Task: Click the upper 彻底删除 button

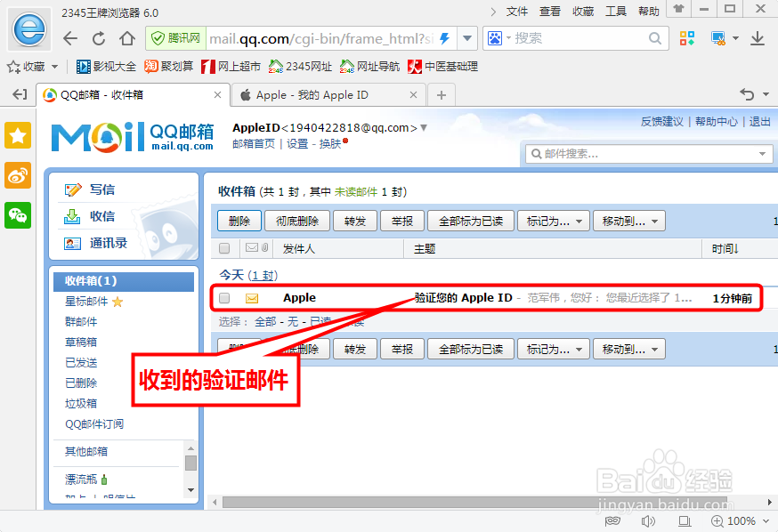Action: 297,222
